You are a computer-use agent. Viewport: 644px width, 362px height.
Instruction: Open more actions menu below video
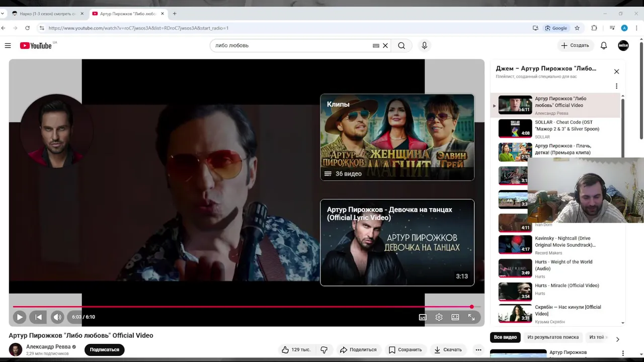(x=478, y=350)
